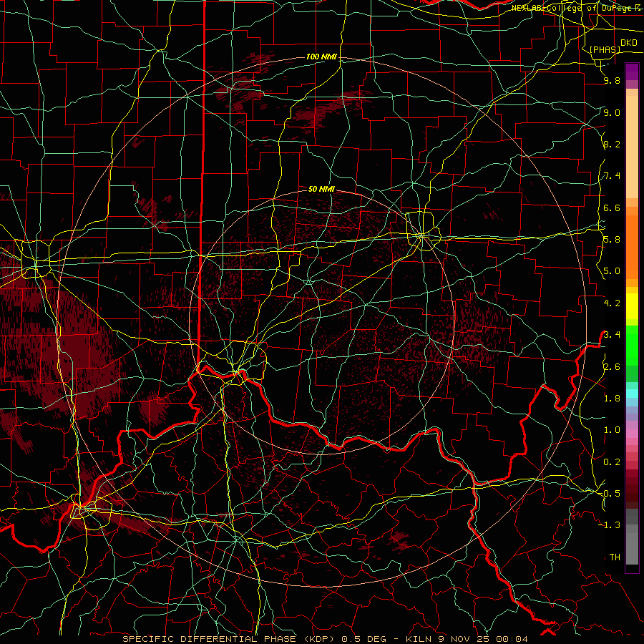Click the TH label on the color scale
The image size is (644, 644).
click(615, 557)
